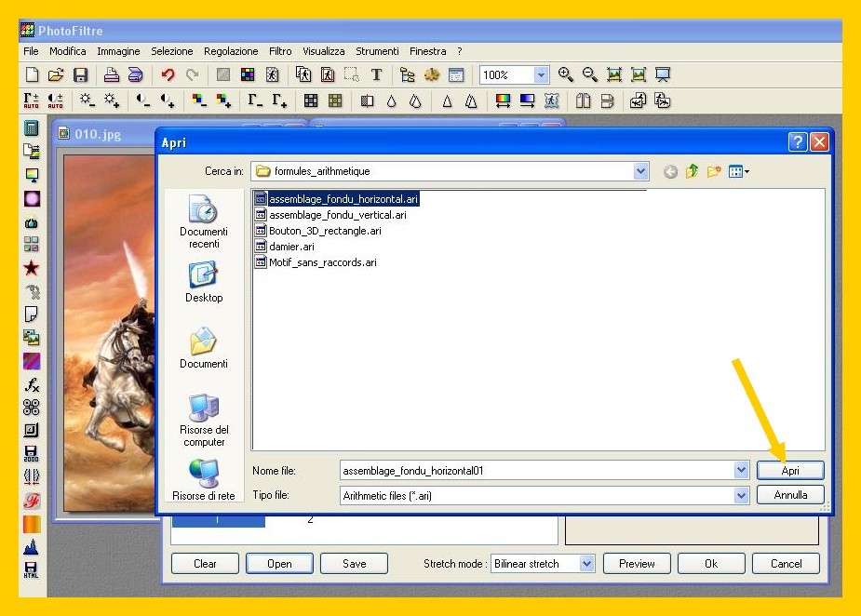This screenshot has height=616, width=861.
Task: Click the Zoom in magnifier icon
Action: (x=566, y=75)
